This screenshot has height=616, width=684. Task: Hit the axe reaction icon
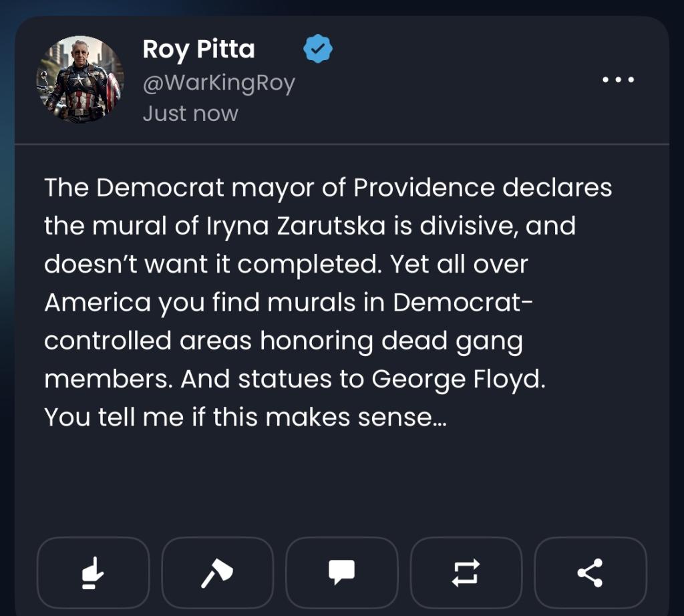[217, 573]
